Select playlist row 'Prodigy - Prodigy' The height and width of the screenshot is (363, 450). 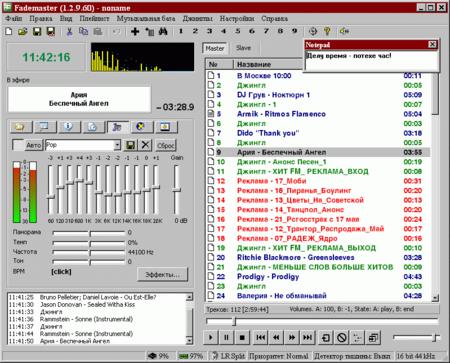tap(318, 277)
